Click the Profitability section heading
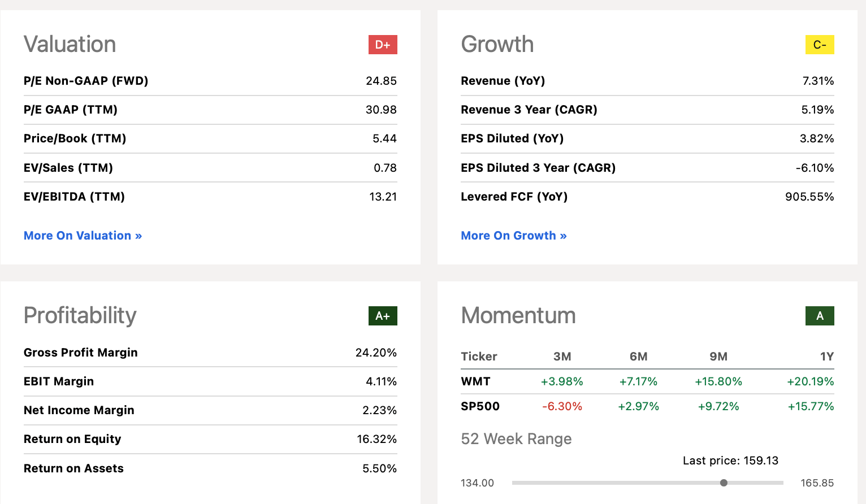 (80, 315)
